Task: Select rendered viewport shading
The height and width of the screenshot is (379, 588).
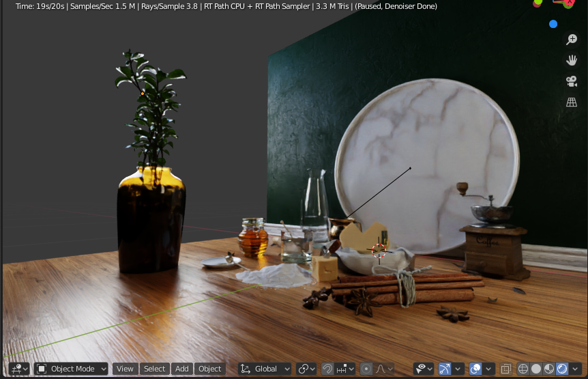Action: (562, 369)
